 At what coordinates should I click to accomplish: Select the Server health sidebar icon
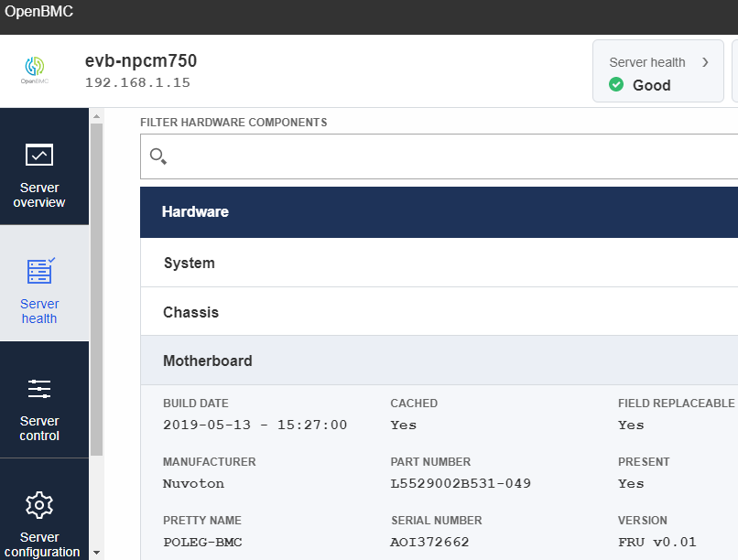click(x=40, y=272)
